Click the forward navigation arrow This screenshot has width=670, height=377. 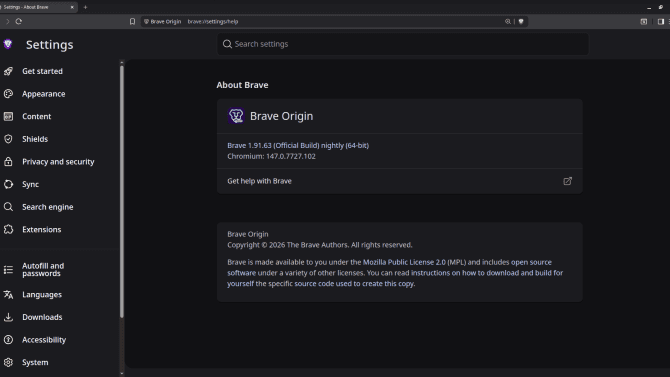click(x=7, y=21)
